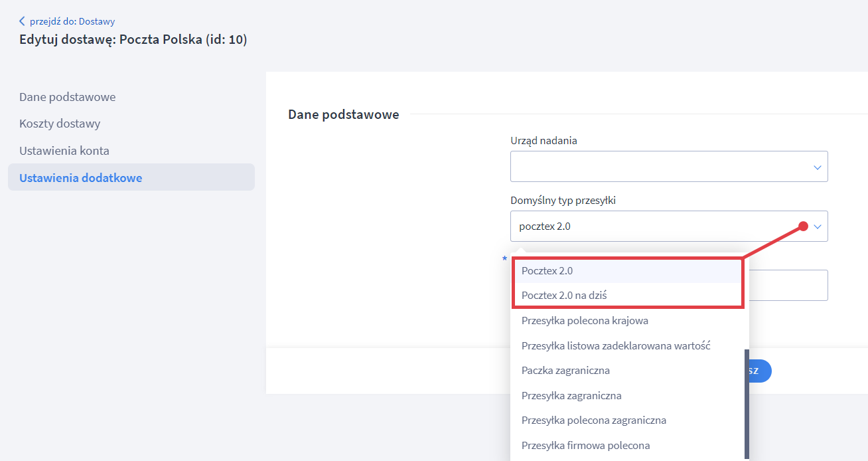Click the back chevron icon beside 'przejdź do: Dostawy'
Viewport: 868px width, 461px height.
(23, 21)
